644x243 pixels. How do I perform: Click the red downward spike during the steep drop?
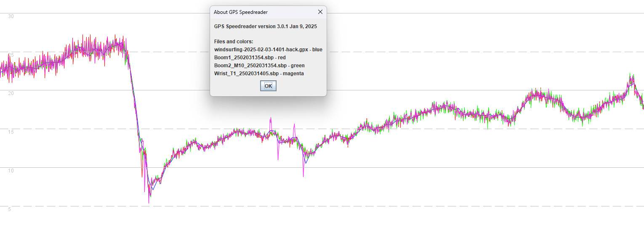[x=142, y=177]
